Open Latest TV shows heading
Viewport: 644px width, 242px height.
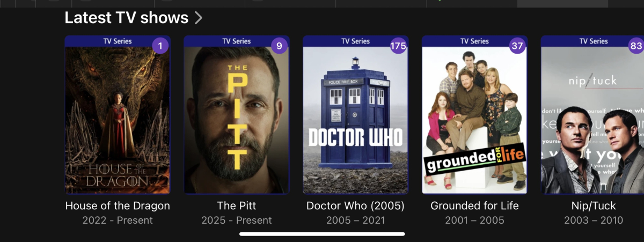(x=126, y=18)
